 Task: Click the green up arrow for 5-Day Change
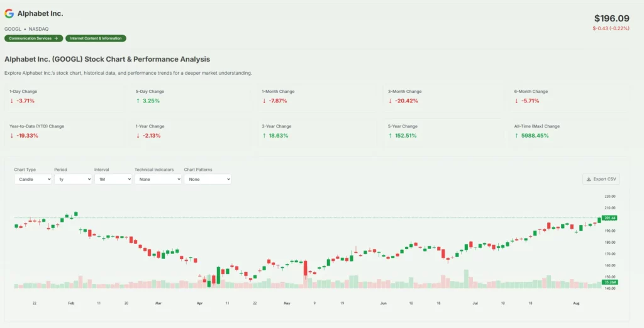(x=138, y=101)
